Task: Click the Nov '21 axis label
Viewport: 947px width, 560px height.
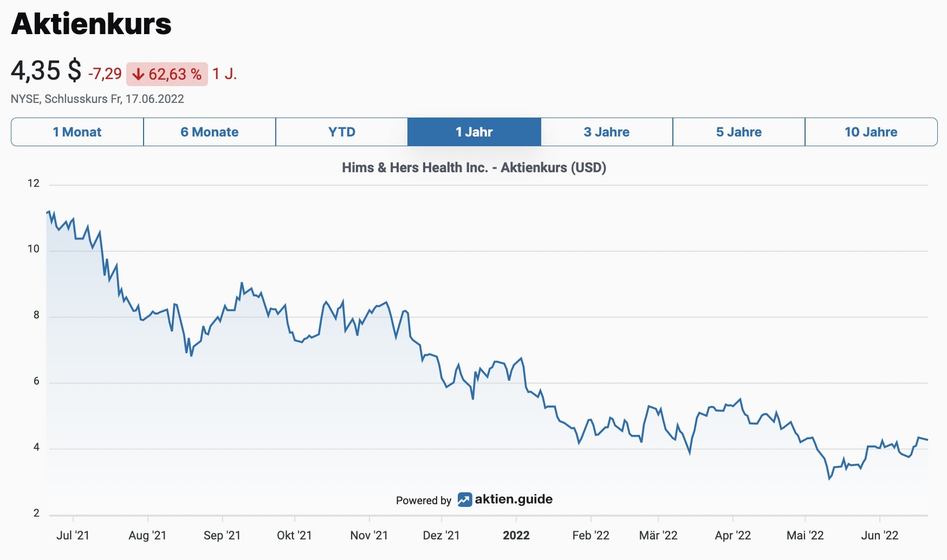Action: point(369,535)
